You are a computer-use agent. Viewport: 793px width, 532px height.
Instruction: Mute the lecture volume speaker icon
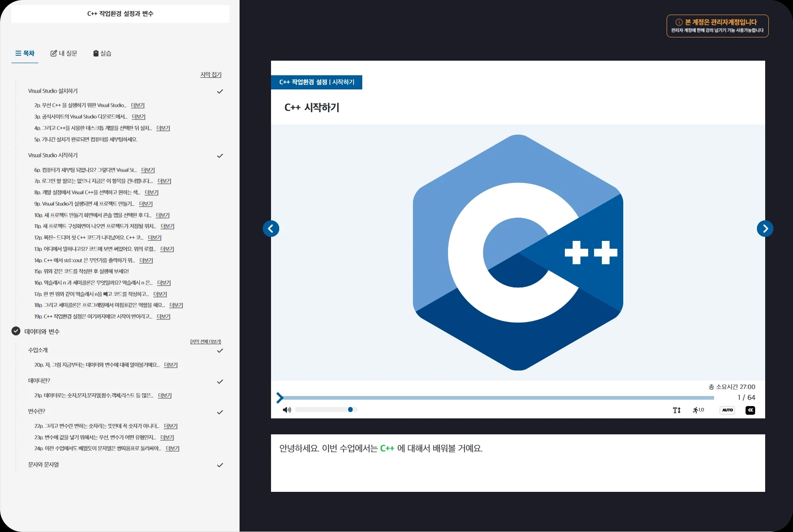coord(287,410)
